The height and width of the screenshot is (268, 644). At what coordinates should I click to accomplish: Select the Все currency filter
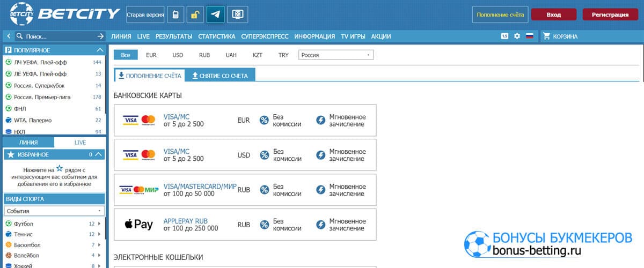(x=126, y=55)
